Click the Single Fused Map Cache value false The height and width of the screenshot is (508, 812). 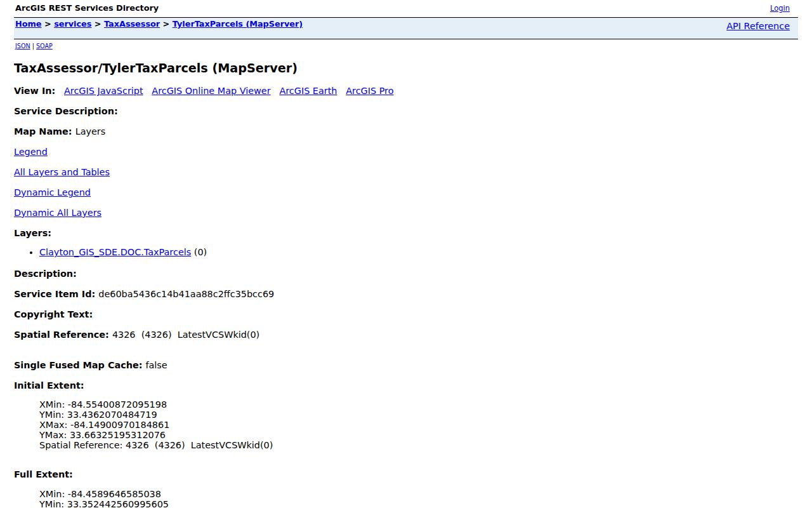click(x=156, y=365)
